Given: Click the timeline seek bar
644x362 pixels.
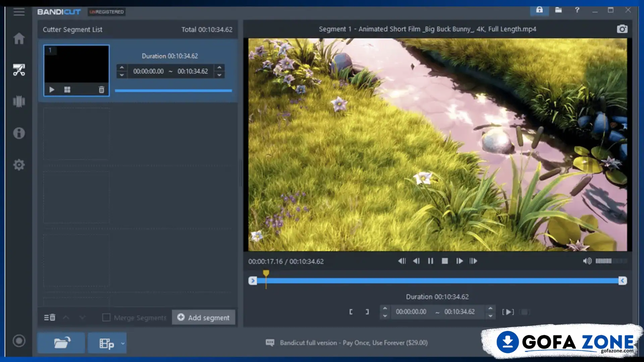Looking at the screenshot, I should coord(438,281).
